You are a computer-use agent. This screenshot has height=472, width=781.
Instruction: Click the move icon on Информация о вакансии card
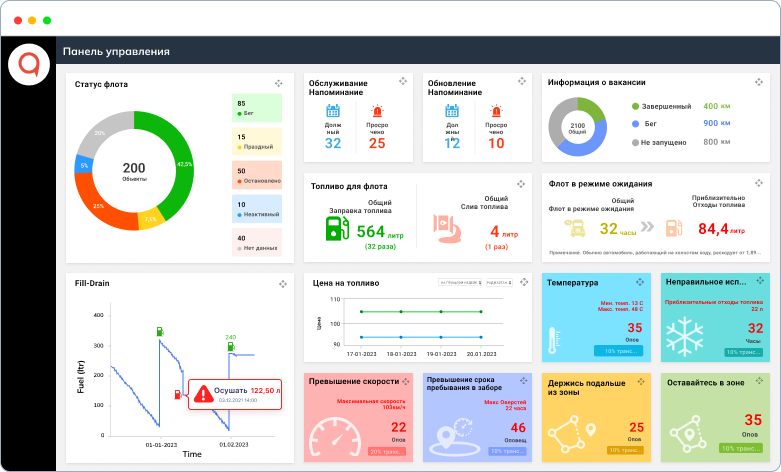(x=759, y=82)
